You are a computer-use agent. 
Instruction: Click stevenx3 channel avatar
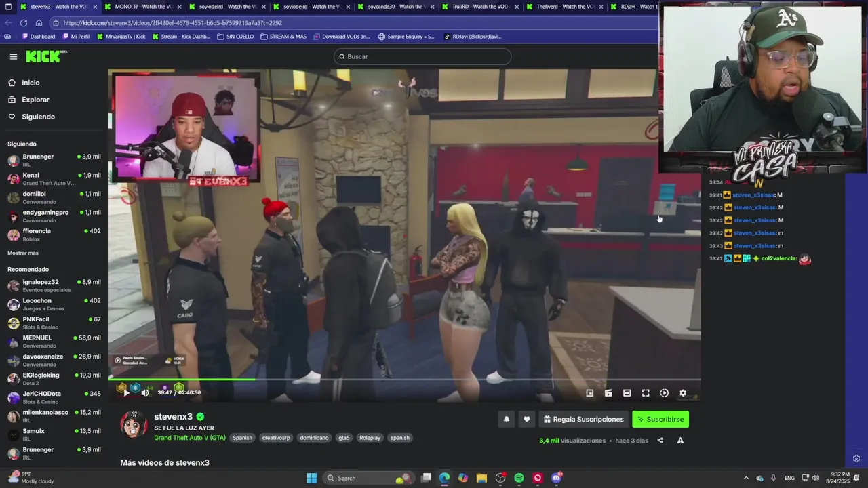tap(134, 424)
